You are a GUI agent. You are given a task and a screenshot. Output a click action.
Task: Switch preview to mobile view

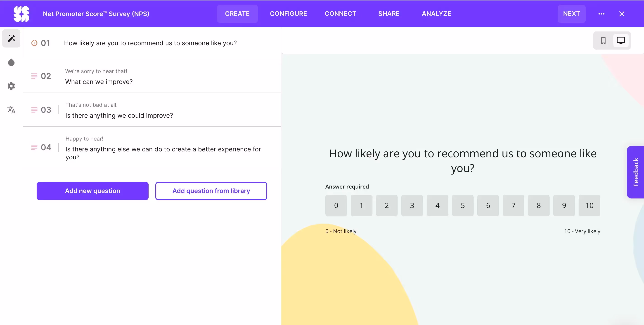tap(603, 40)
